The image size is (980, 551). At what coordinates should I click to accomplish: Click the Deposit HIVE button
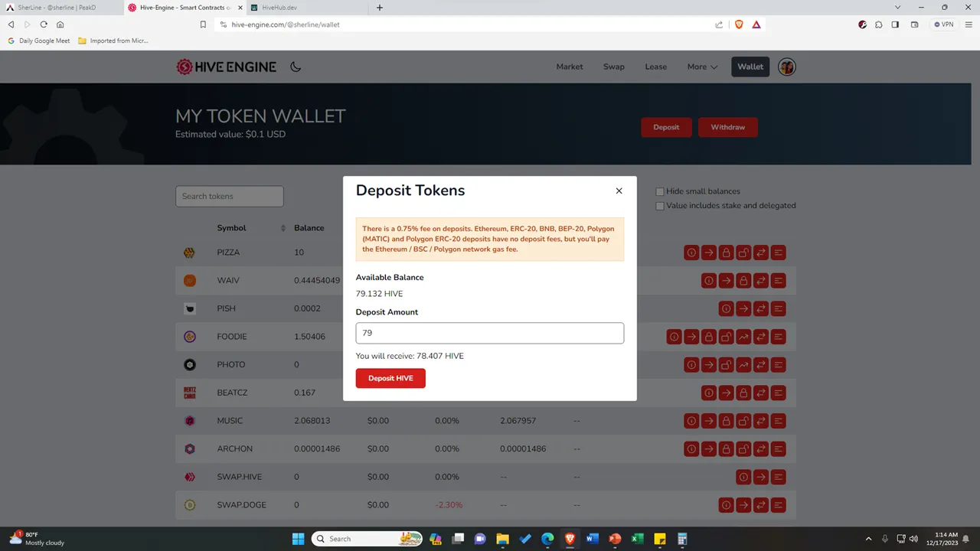[x=390, y=378]
